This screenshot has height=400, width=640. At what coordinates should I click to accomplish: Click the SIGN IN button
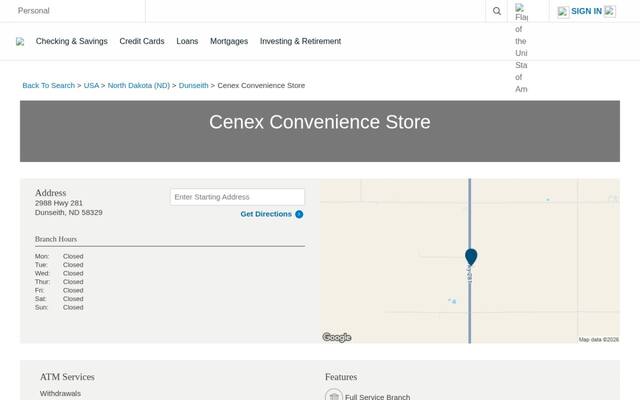[586, 11]
